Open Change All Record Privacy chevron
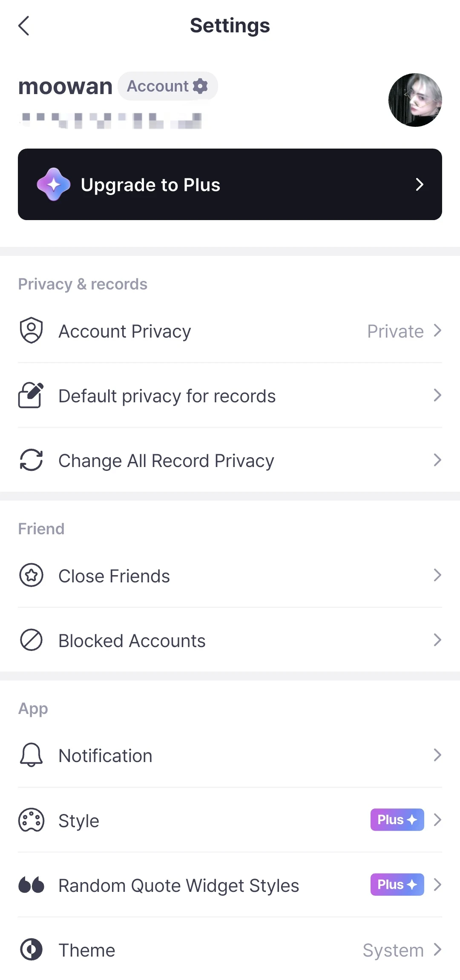This screenshot has height=980, width=460. (437, 460)
